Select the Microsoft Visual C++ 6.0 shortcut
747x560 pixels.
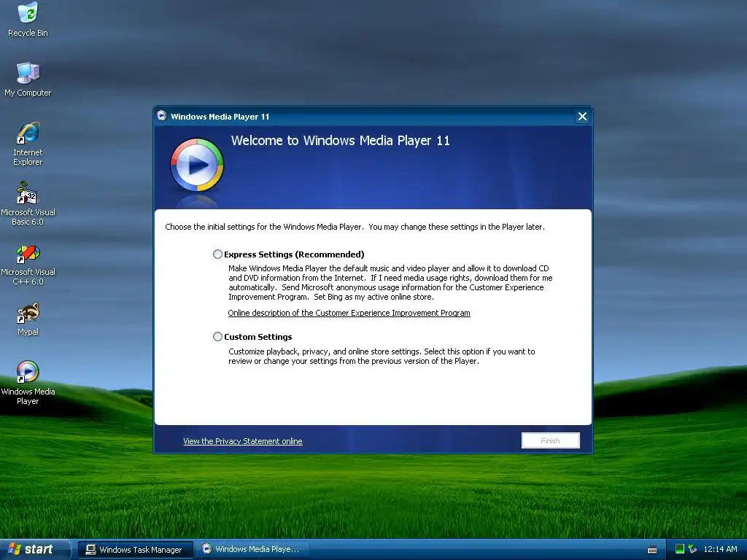click(x=28, y=263)
